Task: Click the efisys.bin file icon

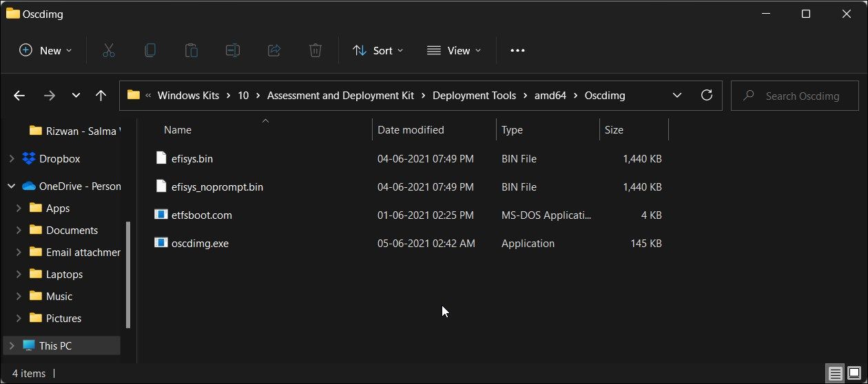Action: (x=161, y=158)
